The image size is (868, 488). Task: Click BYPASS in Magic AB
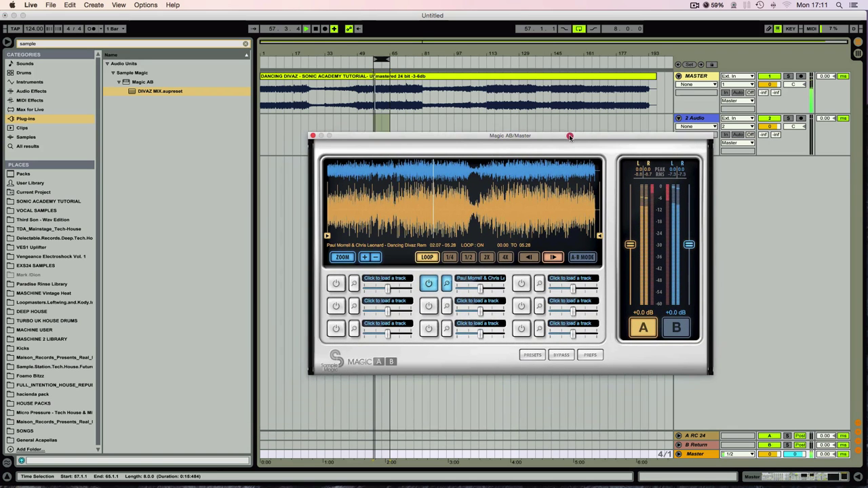click(x=561, y=355)
